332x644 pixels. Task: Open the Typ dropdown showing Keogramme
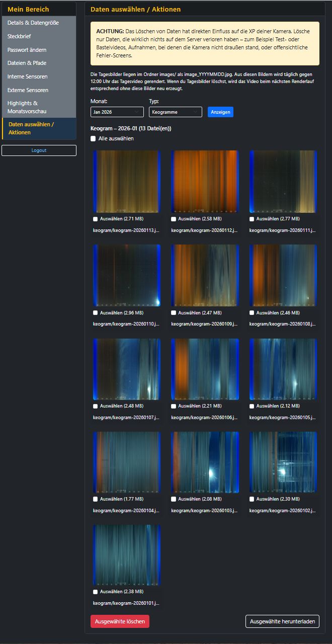pos(176,112)
